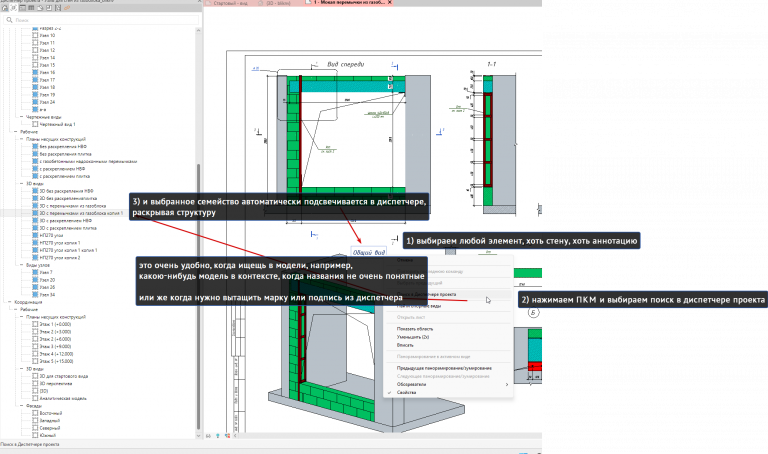Select the Южный facade
Image resolution: width=768 pixels, height=454 pixels.
pyautogui.click(x=48, y=435)
